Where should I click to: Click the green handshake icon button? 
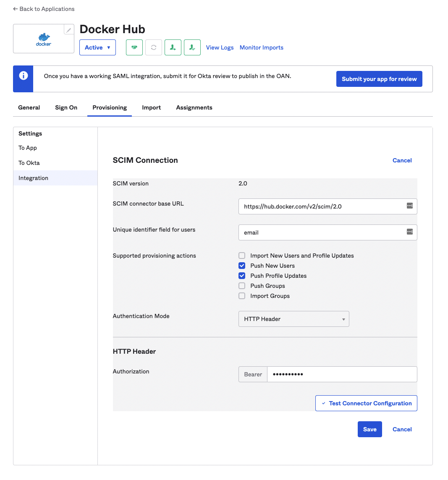point(134,47)
